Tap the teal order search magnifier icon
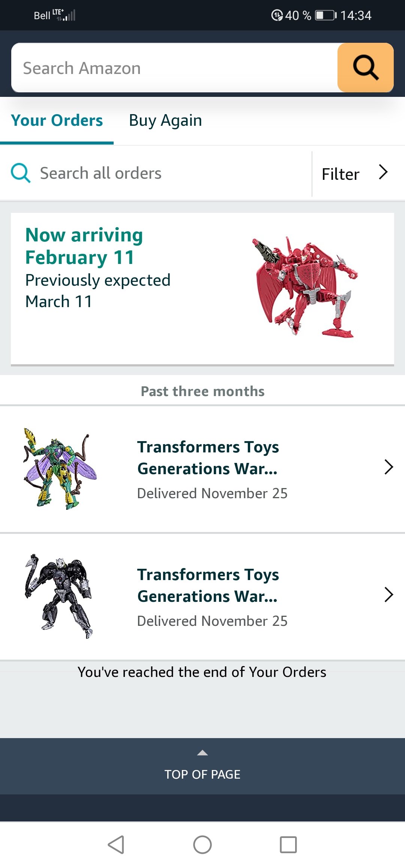This screenshot has width=405, height=868. pos(20,173)
